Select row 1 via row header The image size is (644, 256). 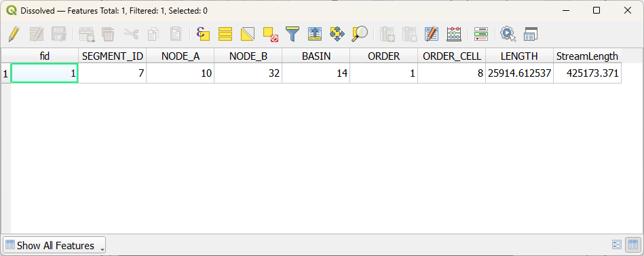click(x=5, y=73)
